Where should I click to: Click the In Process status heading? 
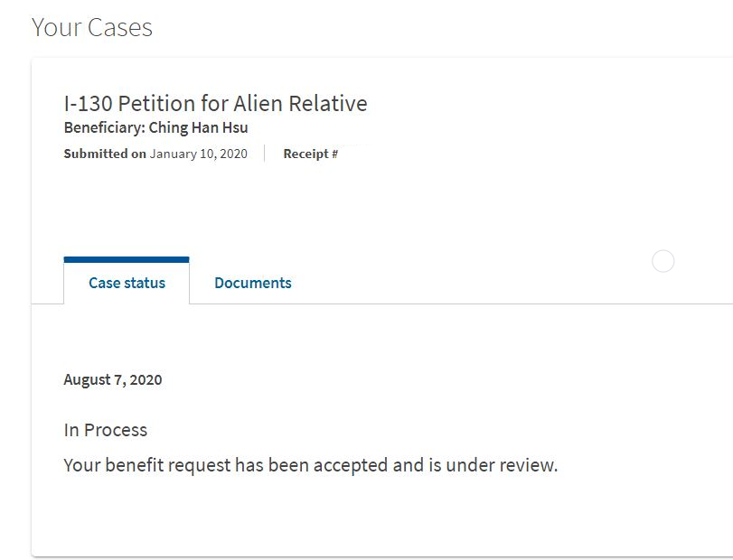pyautogui.click(x=105, y=430)
